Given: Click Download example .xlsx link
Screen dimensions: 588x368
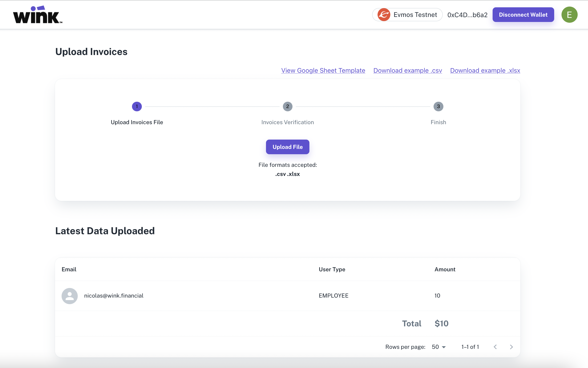Looking at the screenshot, I should coord(485,70).
